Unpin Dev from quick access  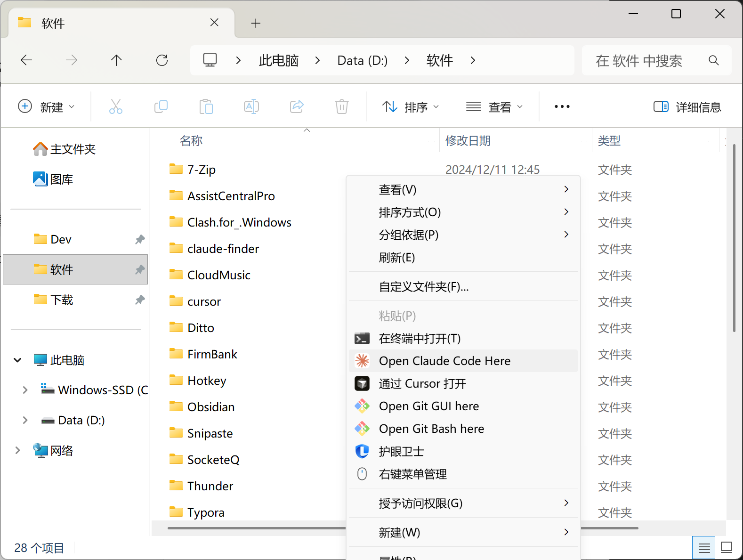pos(140,239)
